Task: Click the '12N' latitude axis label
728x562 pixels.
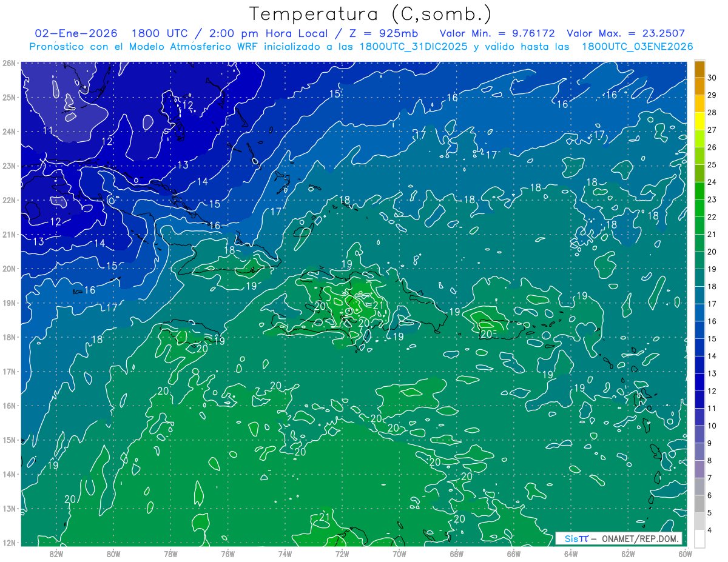Action: tap(9, 542)
